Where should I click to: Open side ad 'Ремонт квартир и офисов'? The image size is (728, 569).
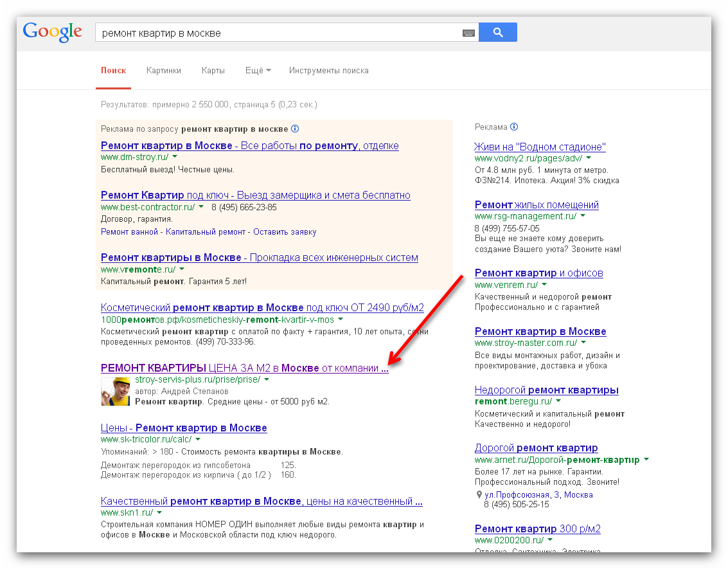pyautogui.click(x=539, y=273)
